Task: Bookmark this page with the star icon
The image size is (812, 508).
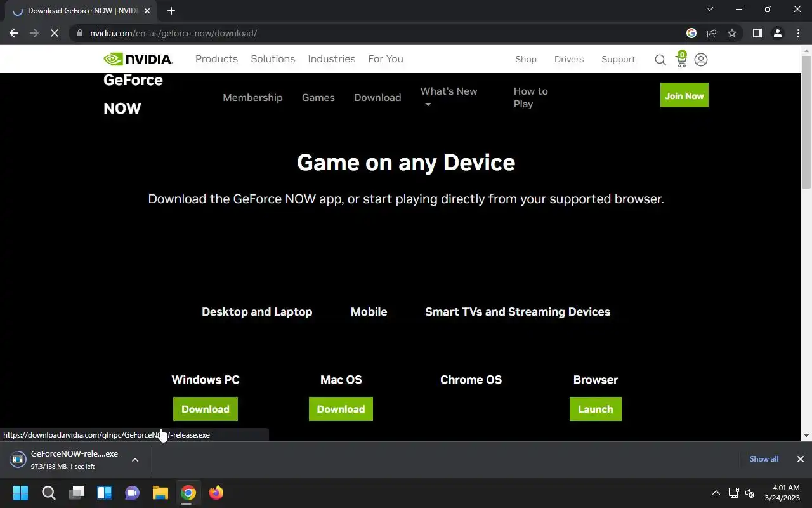Action: coord(732,33)
